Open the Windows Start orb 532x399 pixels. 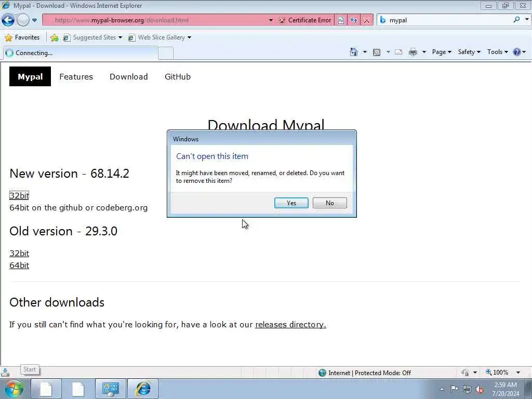click(14, 389)
